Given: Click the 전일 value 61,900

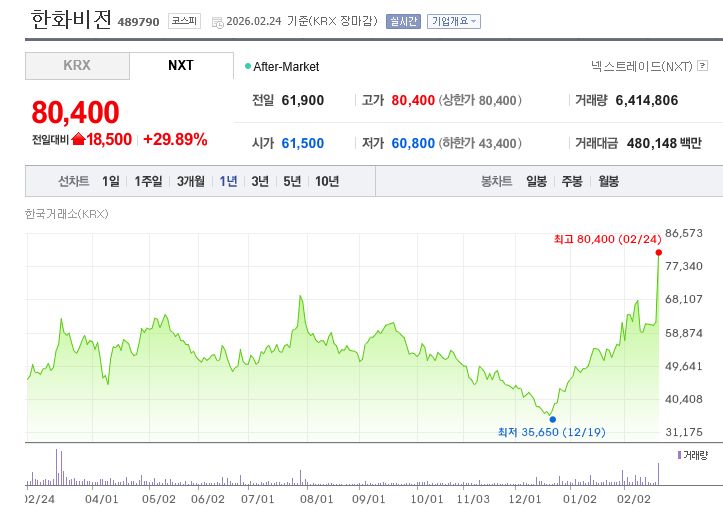Looking at the screenshot, I should click(302, 100).
